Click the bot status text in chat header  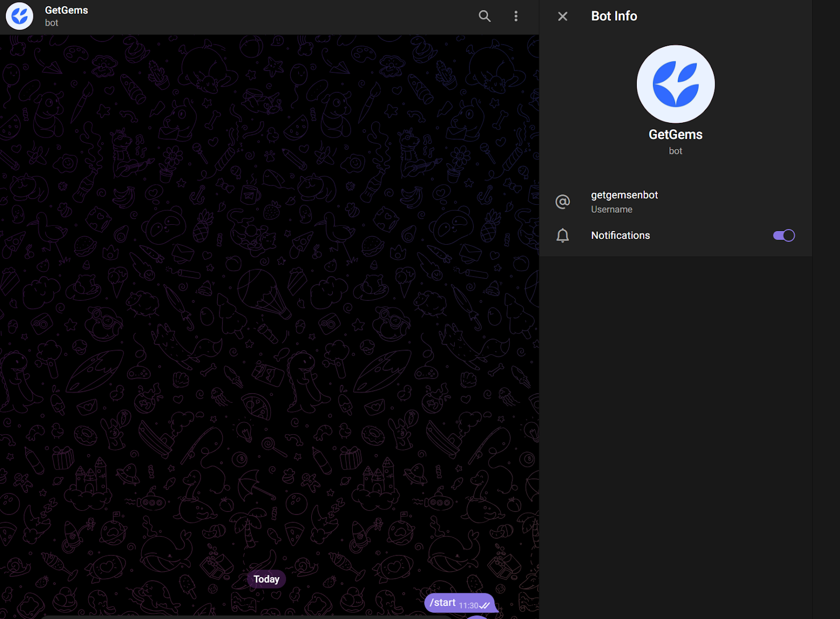[51, 23]
